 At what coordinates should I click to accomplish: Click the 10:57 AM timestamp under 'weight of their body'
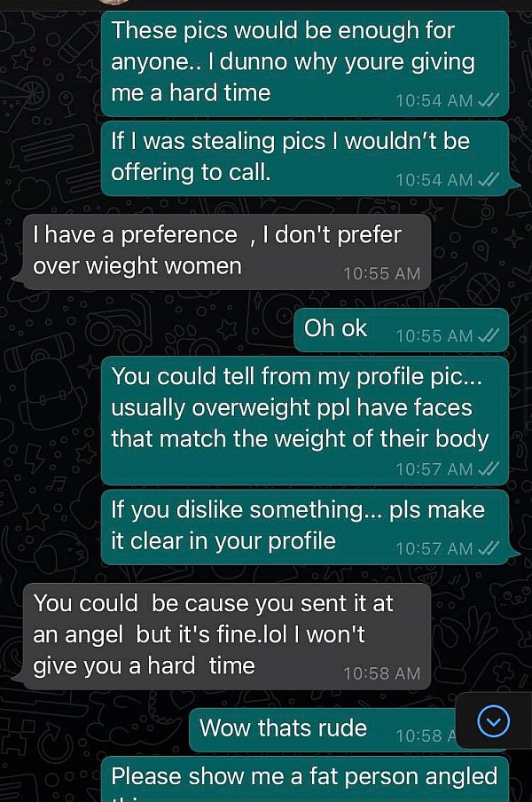(x=434, y=468)
